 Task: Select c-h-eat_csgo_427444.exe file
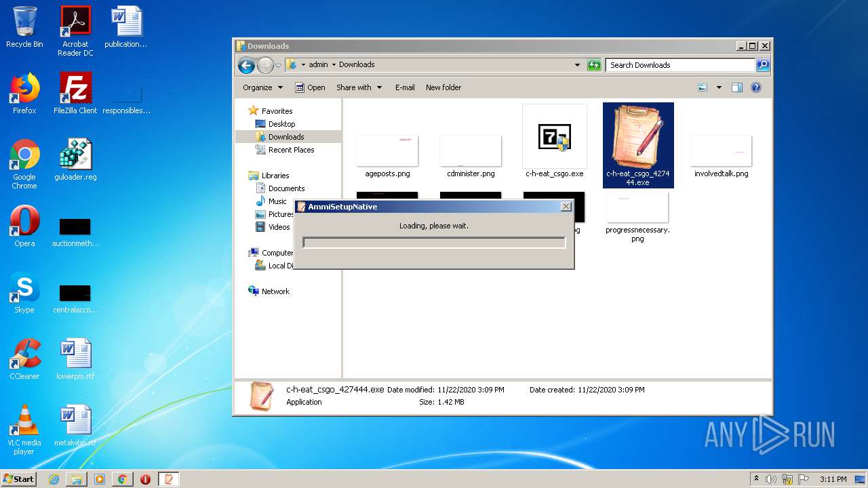[x=638, y=145]
